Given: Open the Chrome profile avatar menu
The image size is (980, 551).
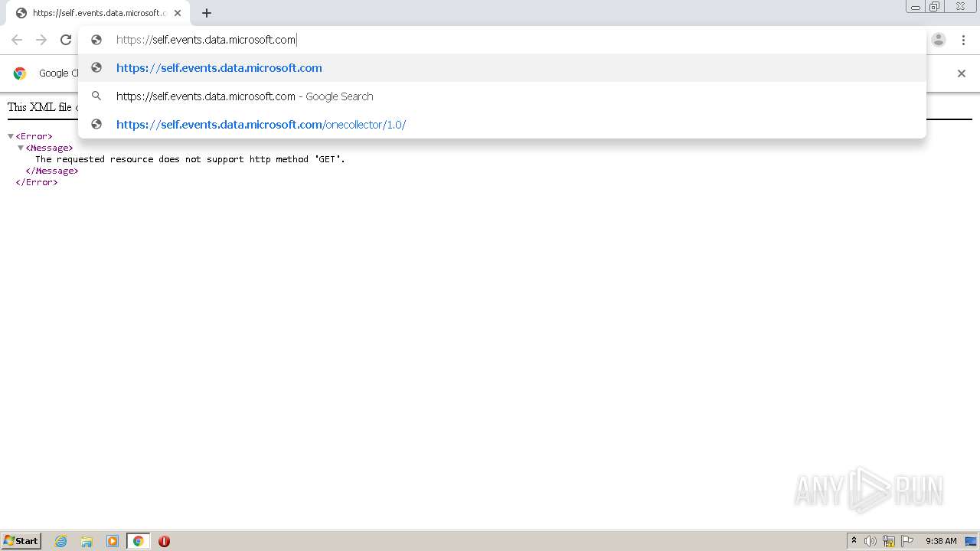Looking at the screenshot, I should point(939,40).
